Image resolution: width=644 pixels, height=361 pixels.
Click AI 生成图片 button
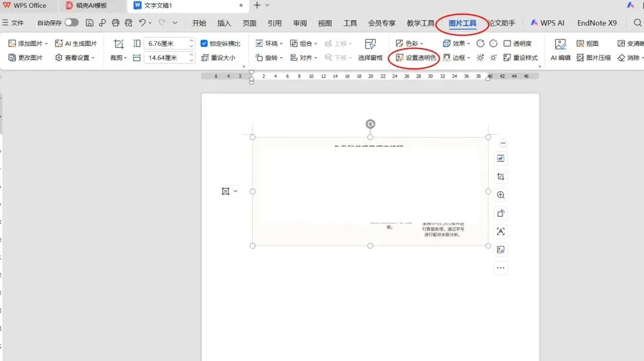coord(76,43)
